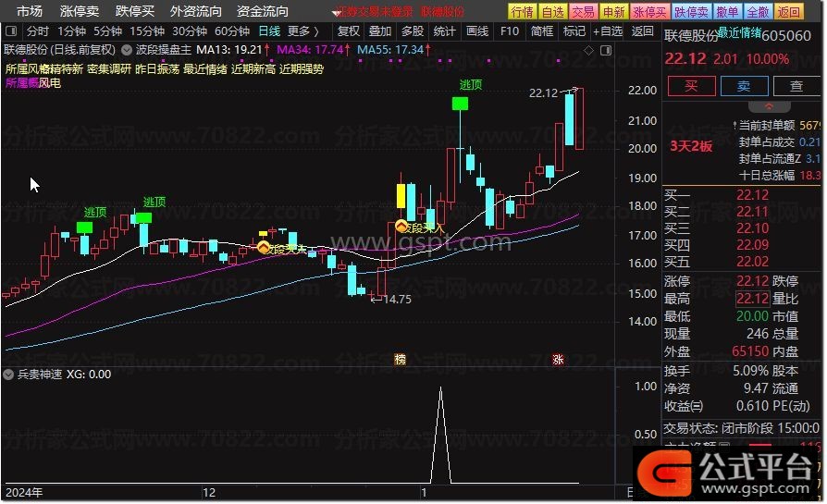
Task: Click 返回 in chart toolbar
Action: tap(642, 31)
